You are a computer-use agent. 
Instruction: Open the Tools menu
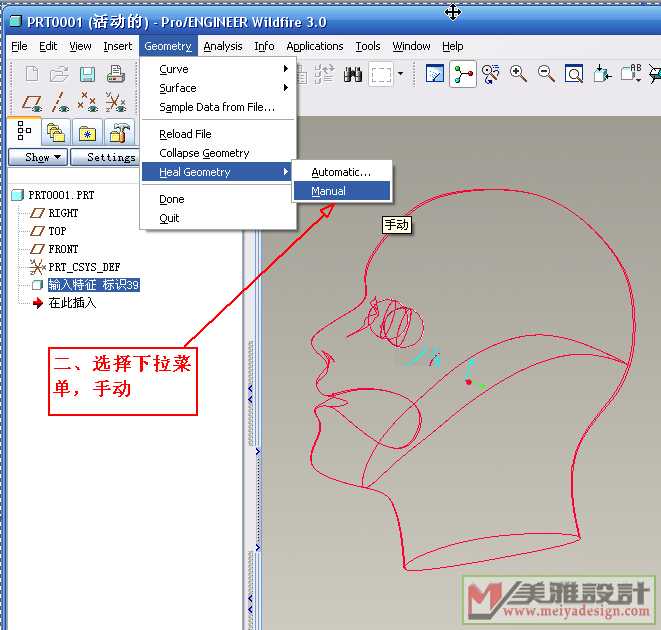[368, 46]
